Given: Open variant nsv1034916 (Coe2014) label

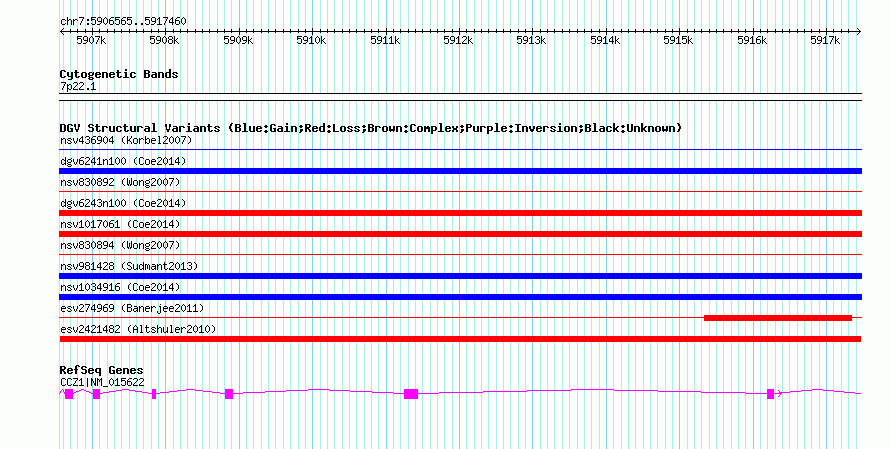Looking at the screenshot, I should (120, 287).
